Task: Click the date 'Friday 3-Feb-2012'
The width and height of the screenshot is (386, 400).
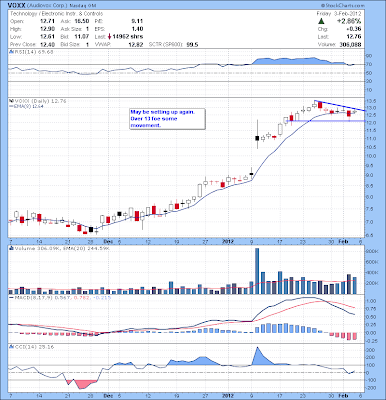Action: [339, 14]
